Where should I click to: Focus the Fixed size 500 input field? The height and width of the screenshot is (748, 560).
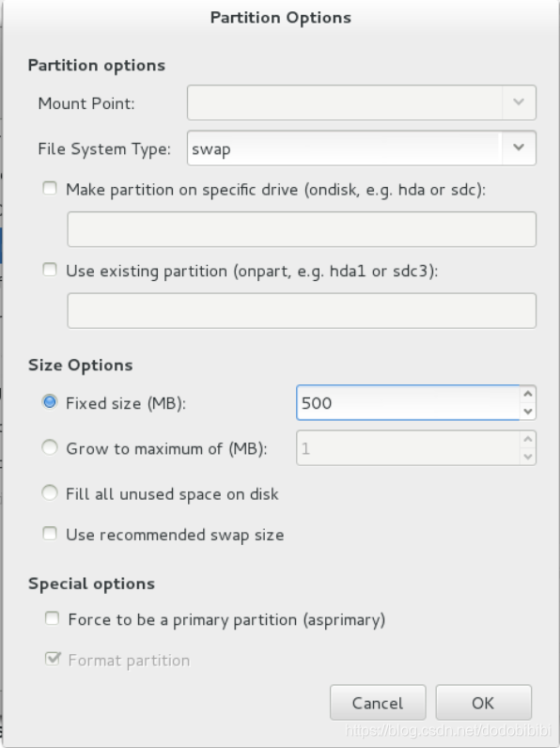(x=408, y=402)
